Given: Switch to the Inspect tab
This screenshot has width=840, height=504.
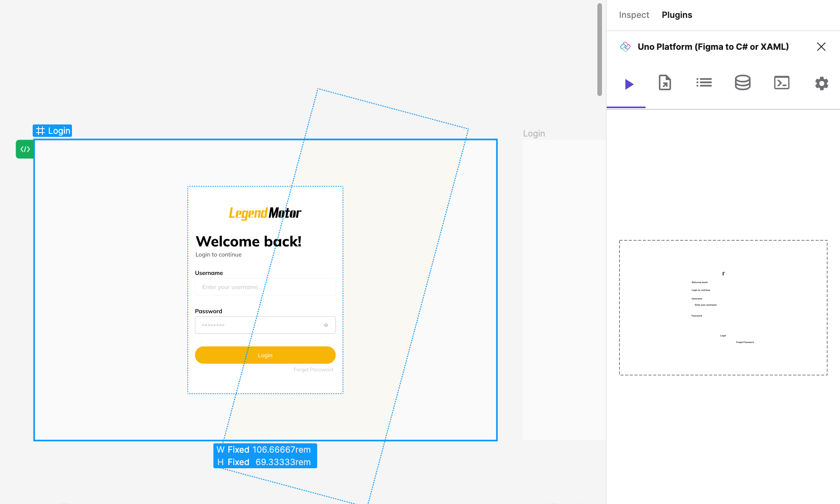Looking at the screenshot, I should 634,15.
